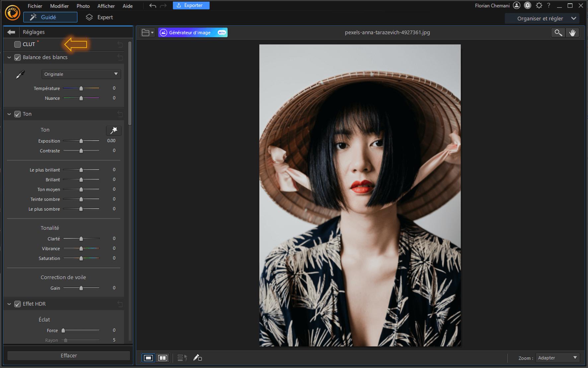Click the Exposition slider handle
The image size is (588, 368).
(81, 141)
